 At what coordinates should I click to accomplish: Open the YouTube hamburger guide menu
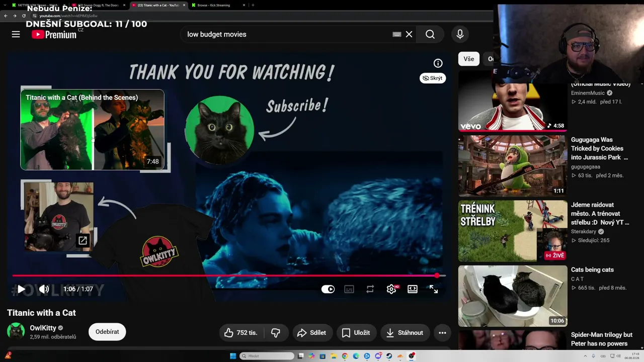tap(16, 34)
